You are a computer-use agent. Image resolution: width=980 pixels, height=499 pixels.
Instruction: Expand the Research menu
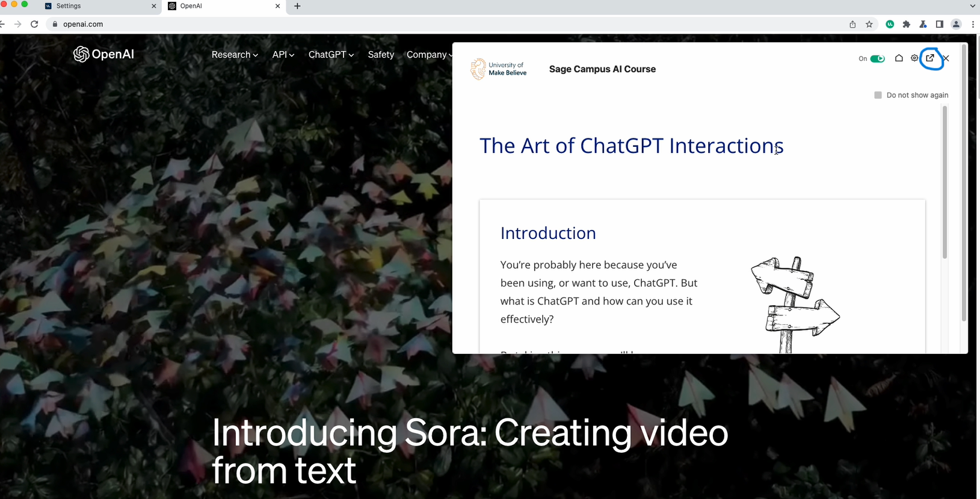point(235,54)
